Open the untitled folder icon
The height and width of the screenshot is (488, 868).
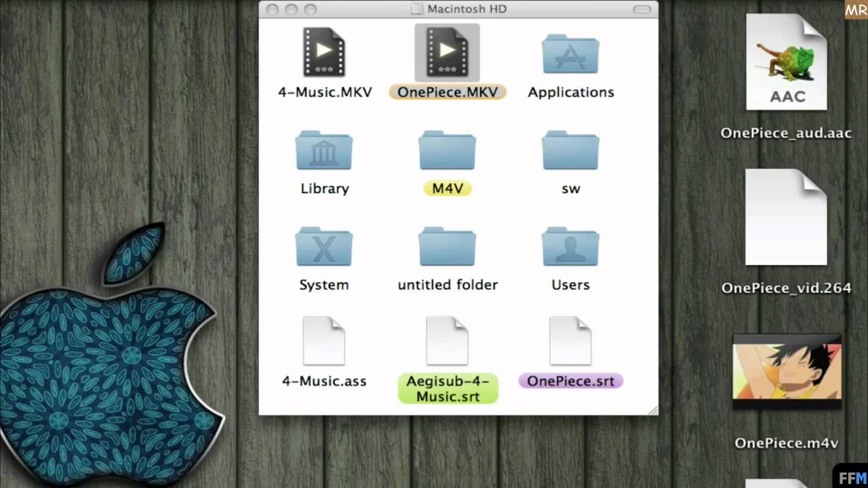pyautogui.click(x=447, y=247)
